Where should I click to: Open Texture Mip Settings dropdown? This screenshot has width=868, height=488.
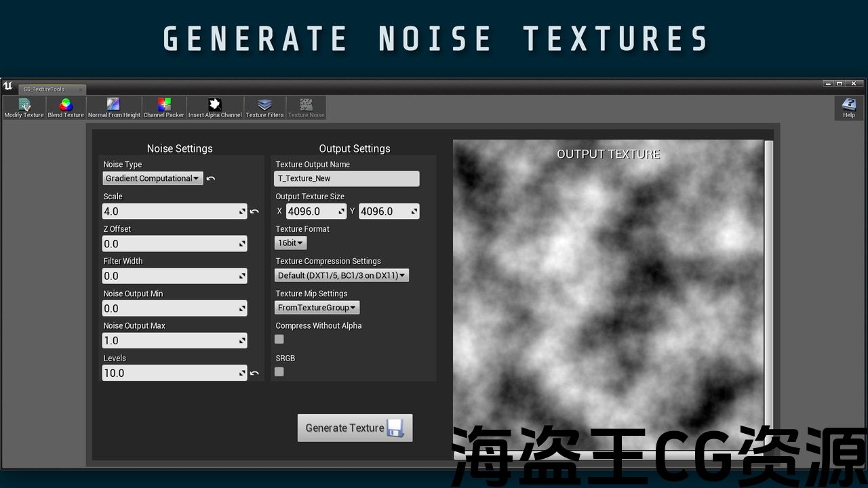click(317, 308)
